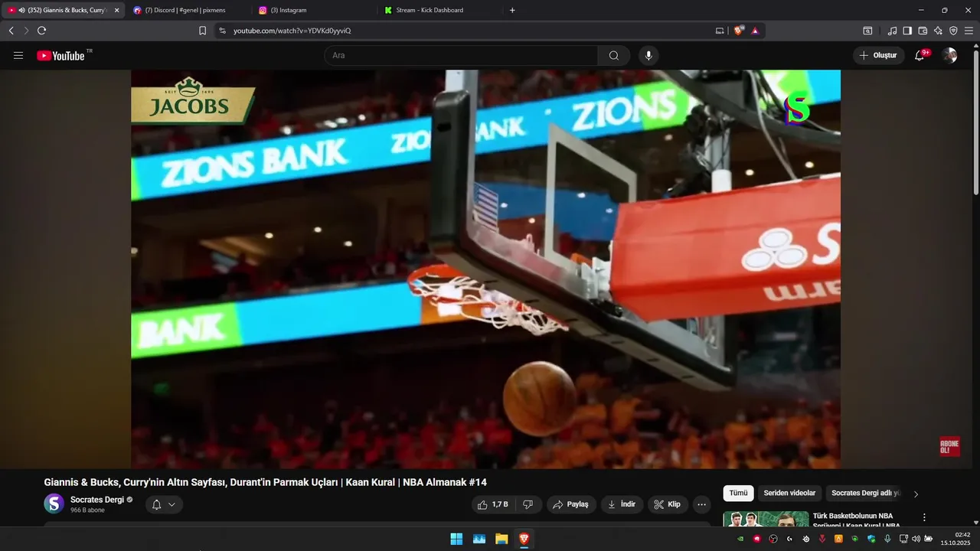
Task: Open Brave Shields lion icon
Action: pyautogui.click(x=739, y=31)
